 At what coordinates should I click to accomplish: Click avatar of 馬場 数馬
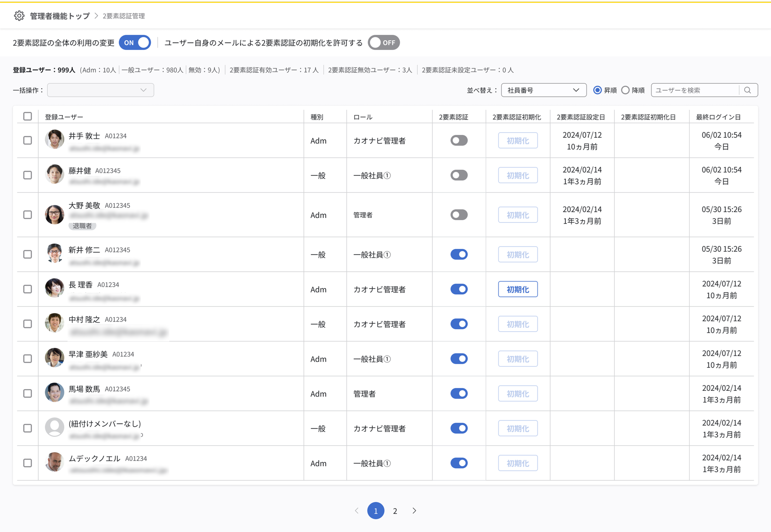54,392
